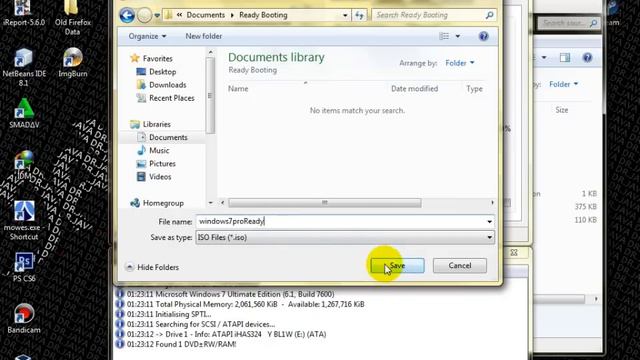Screen dimensions: 640x360
Task: Open Desktop in Favorites
Action: click(x=162, y=72)
